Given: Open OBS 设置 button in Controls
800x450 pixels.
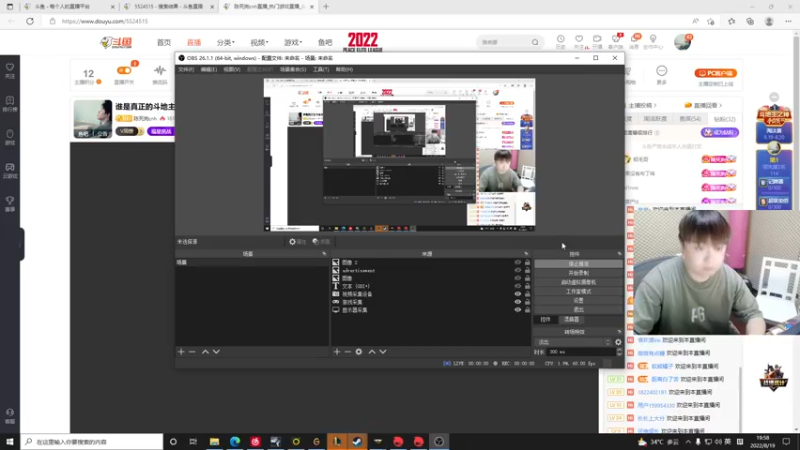Looking at the screenshot, I should [x=578, y=301].
